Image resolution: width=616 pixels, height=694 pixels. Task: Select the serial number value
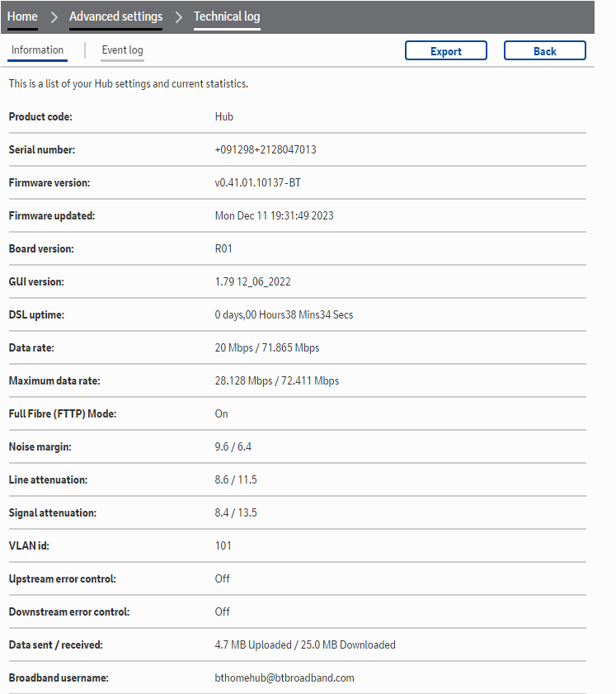(x=266, y=149)
